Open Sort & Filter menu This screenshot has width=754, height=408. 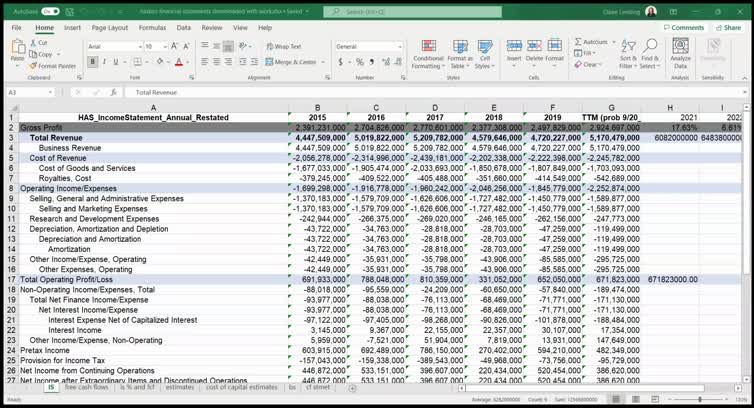coord(628,54)
